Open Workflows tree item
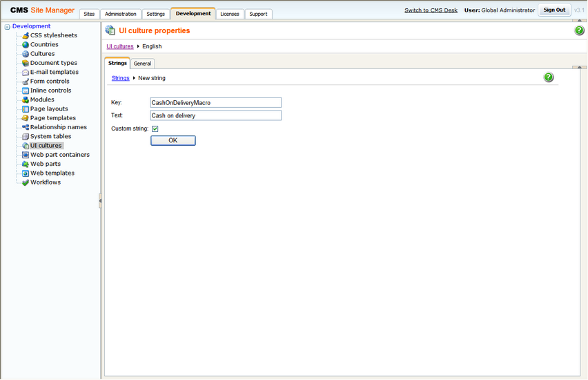 coord(46,182)
